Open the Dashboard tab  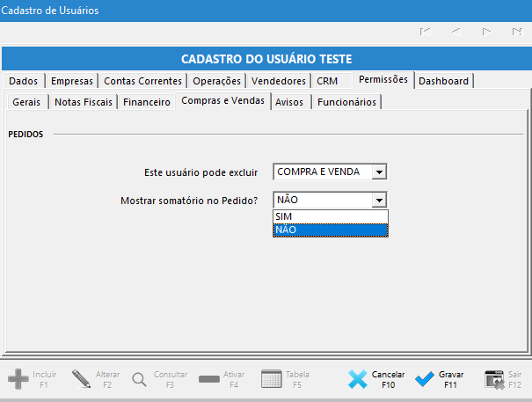(x=443, y=81)
